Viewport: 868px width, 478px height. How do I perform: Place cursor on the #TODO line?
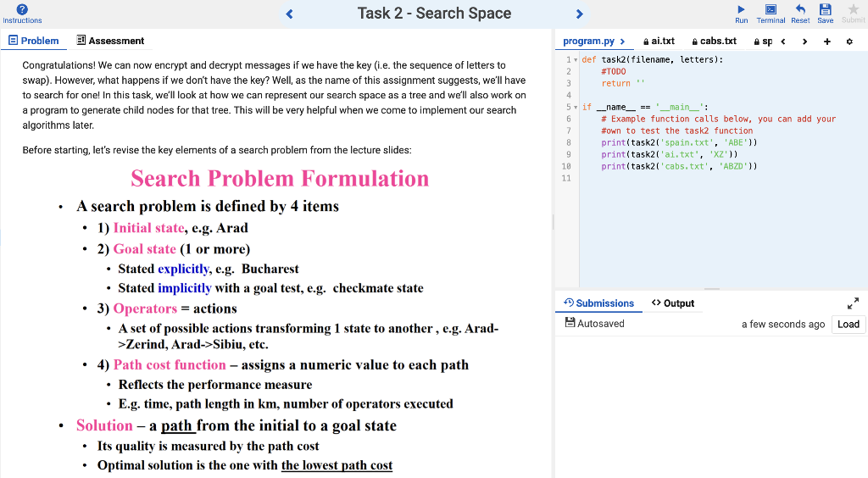click(x=614, y=71)
